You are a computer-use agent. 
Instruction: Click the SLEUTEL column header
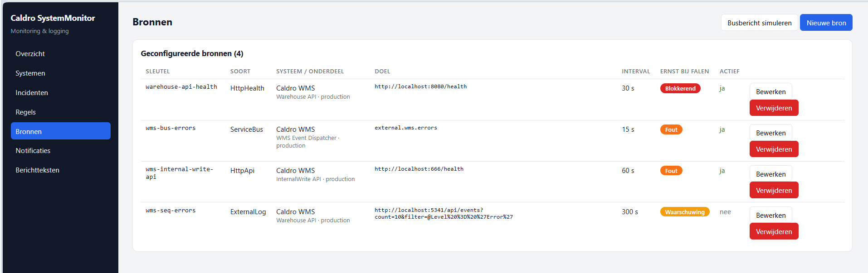tap(157, 72)
